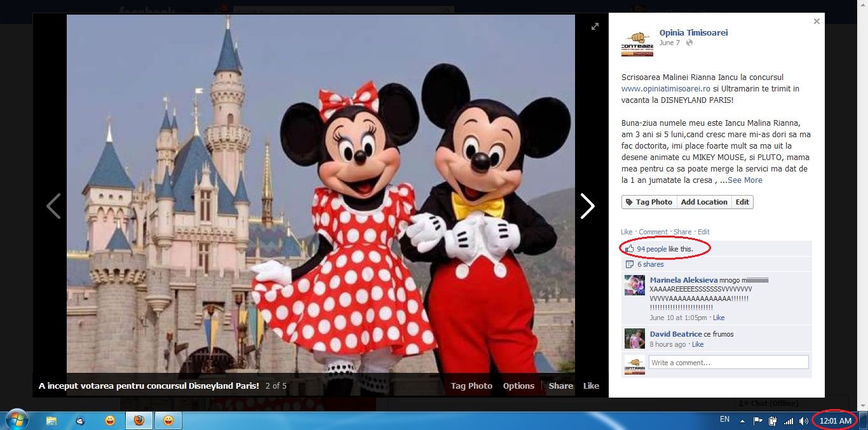The height and width of the screenshot is (430, 868).
Task: Click the Edit button next to Add Location
Action: [742, 202]
